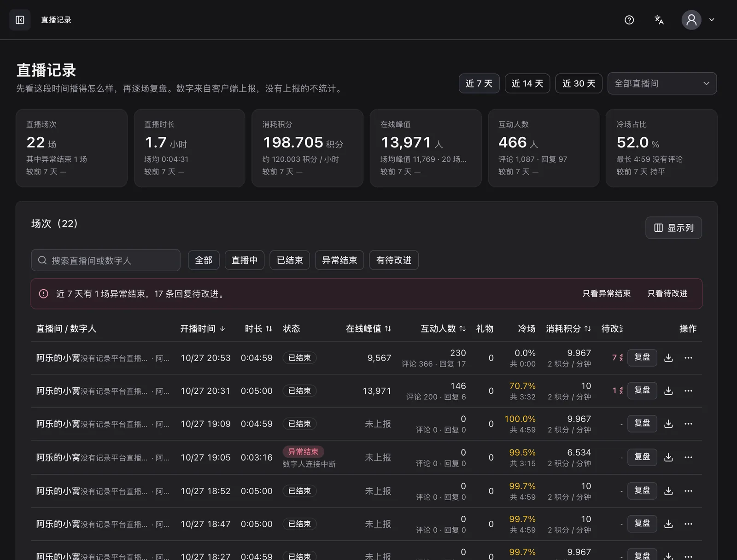
Task: Download the 10/27 19:05 session record
Action: tap(668, 457)
